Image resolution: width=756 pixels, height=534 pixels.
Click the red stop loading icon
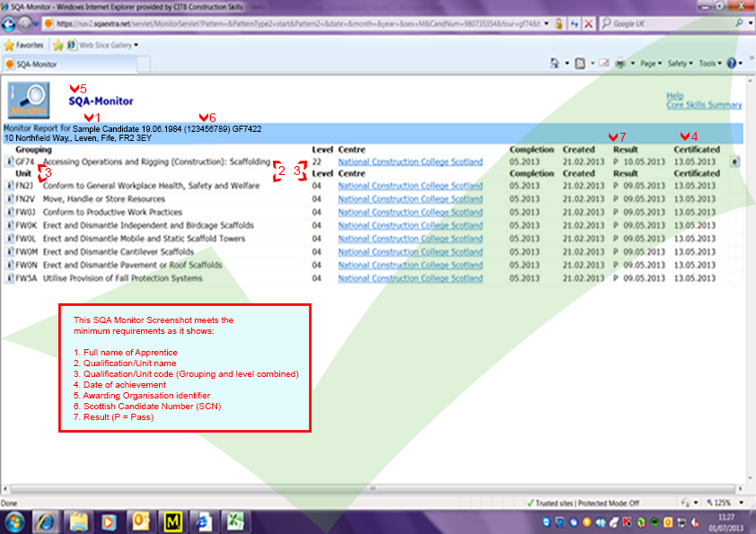coord(588,23)
